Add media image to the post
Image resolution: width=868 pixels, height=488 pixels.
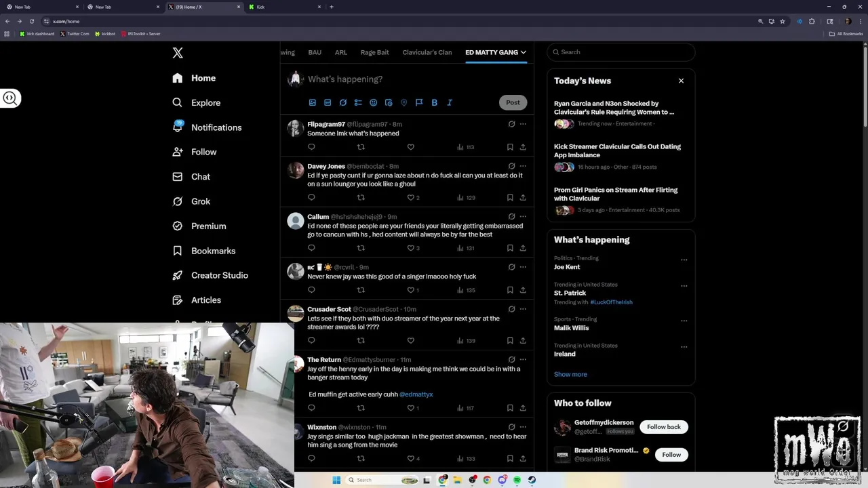pyautogui.click(x=313, y=102)
